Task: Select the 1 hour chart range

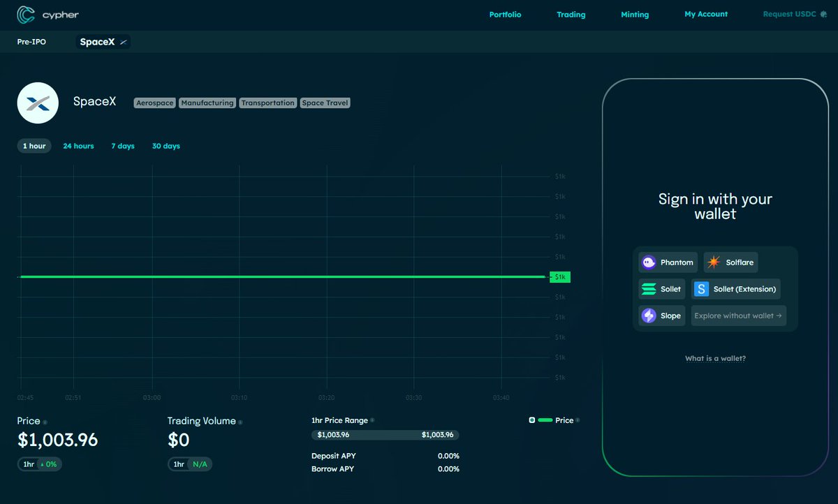Action: [x=34, y=146]
